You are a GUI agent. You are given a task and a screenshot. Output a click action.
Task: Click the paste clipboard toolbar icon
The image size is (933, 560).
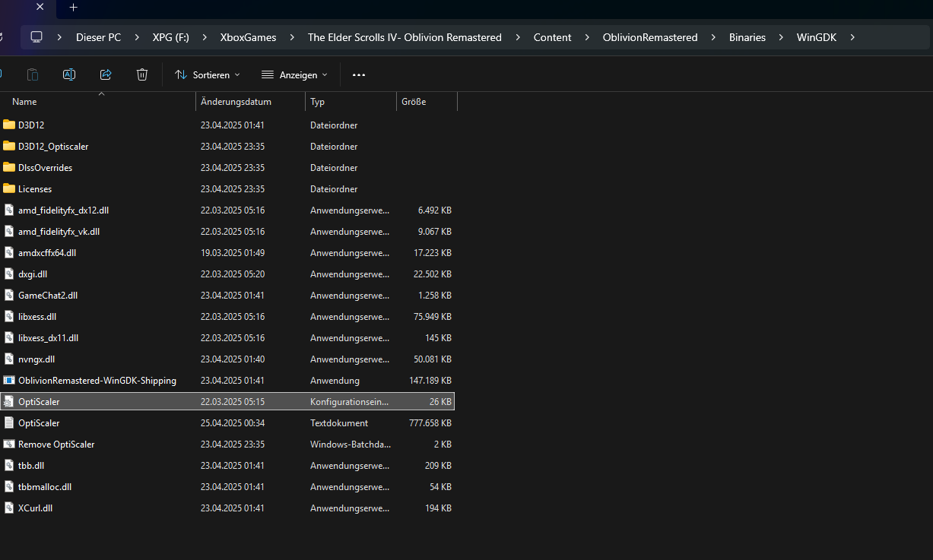tap(33, 74)
